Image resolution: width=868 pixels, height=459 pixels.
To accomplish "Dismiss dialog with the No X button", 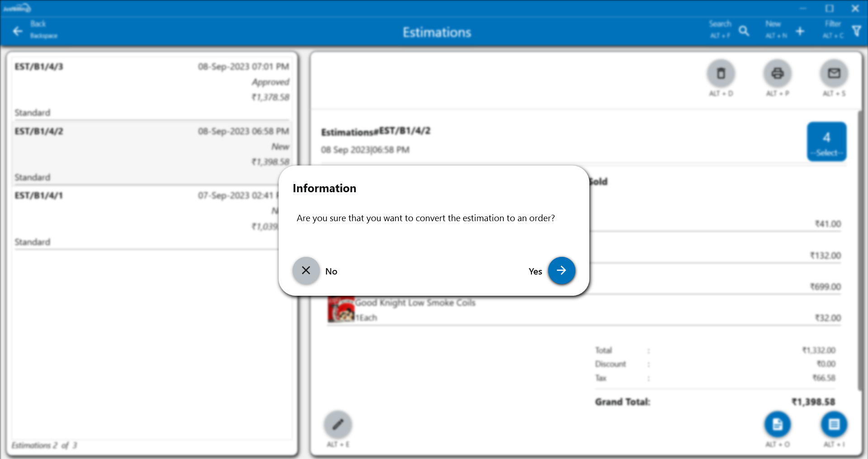I will 306,270.
